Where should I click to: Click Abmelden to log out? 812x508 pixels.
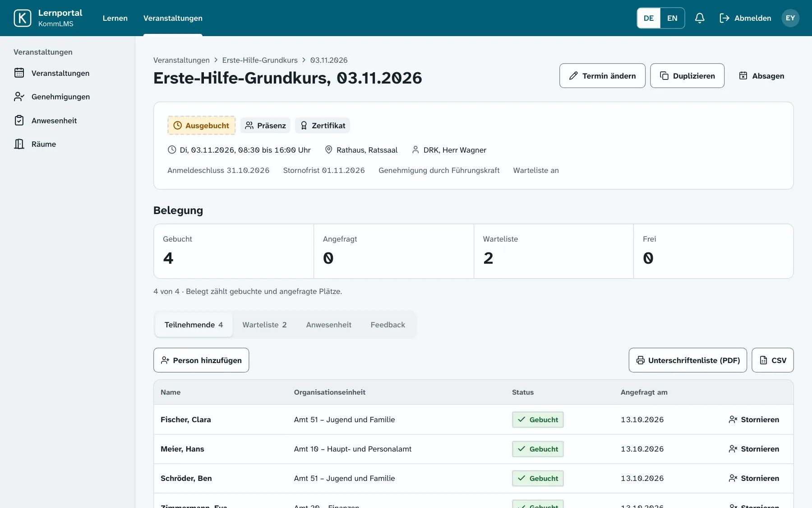tap(745, 18)
